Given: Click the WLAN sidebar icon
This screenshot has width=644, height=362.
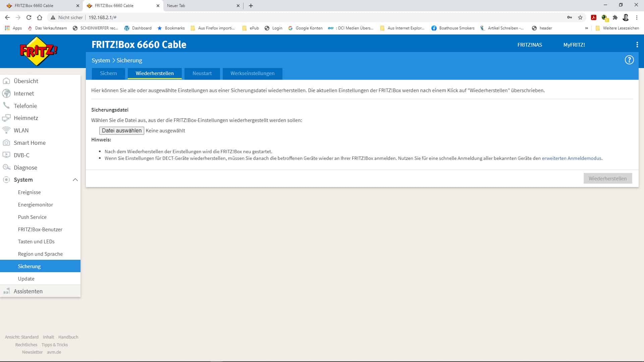Looking at the screenshot, I should click(x=7, y=130).
